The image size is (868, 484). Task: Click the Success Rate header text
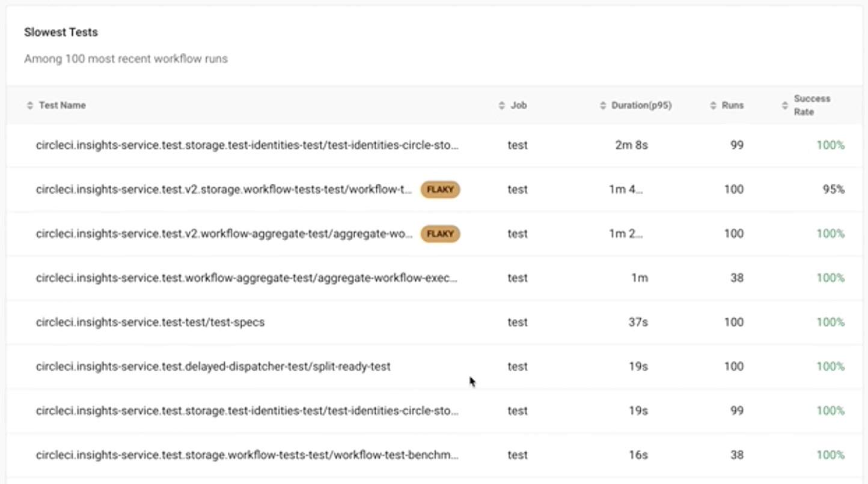[x=812, y=105]
